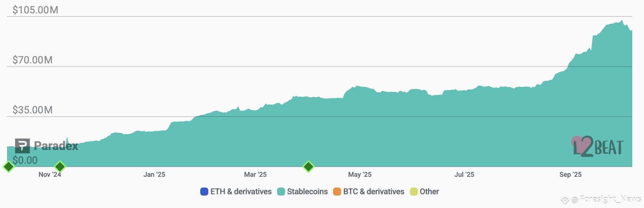Toggle the Other yellow legend swatch

[x=414, y=192]
